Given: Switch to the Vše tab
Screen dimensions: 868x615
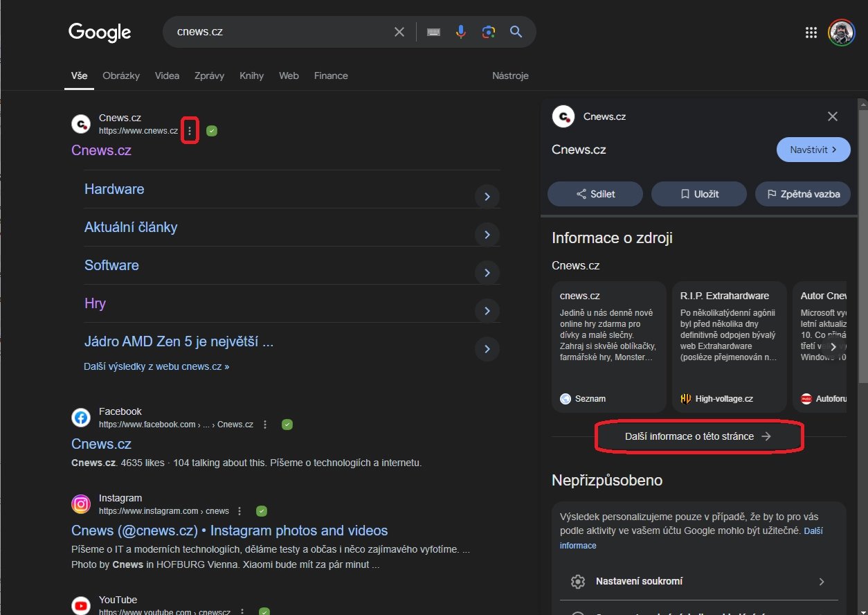Looking at the screenshot, I should tap(79, 75).
